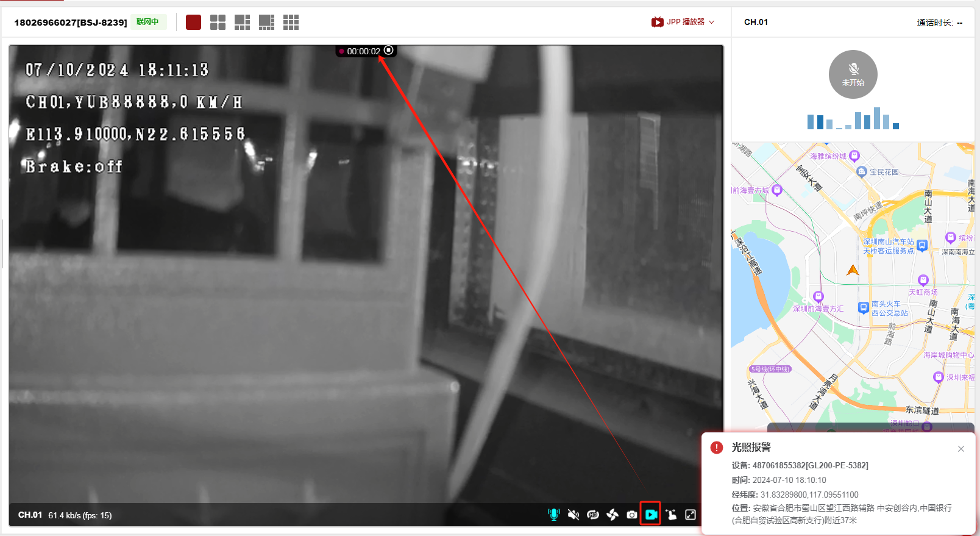This screenshot has height=536, width=980.
Task: Select the single-window layout
Action: pyautogui.click(x=193, y=23)
